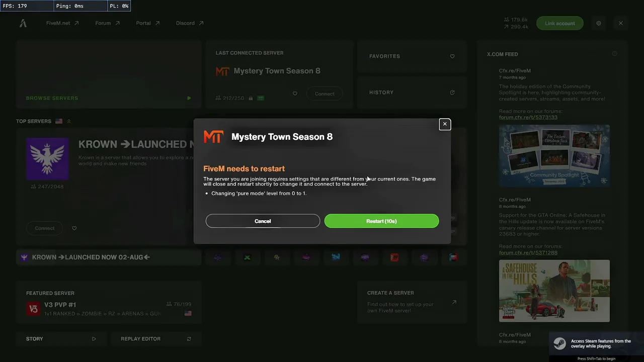
Task: Click the Restart (10s) button
Action: coord(381,221)
